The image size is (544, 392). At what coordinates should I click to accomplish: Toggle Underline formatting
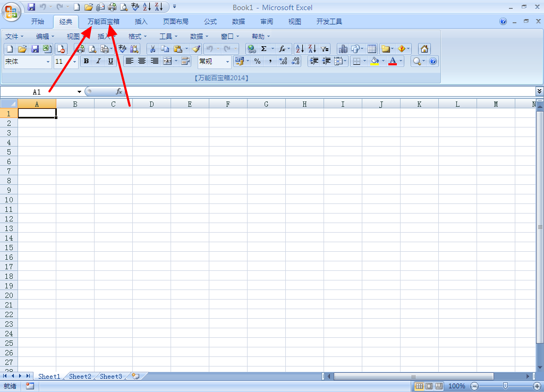(x=110, y=62)
